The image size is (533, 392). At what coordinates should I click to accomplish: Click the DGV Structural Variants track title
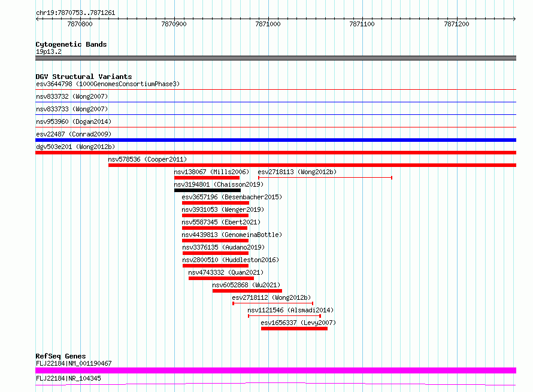point(84,77)
